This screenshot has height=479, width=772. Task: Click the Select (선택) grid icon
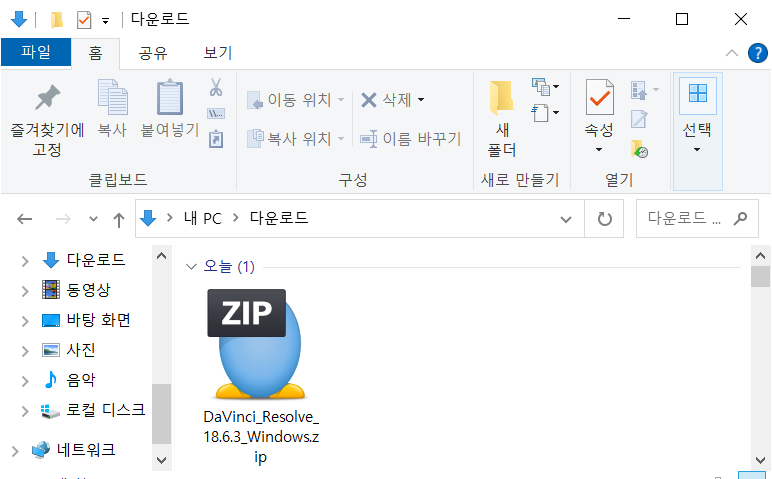coord(697,93)
